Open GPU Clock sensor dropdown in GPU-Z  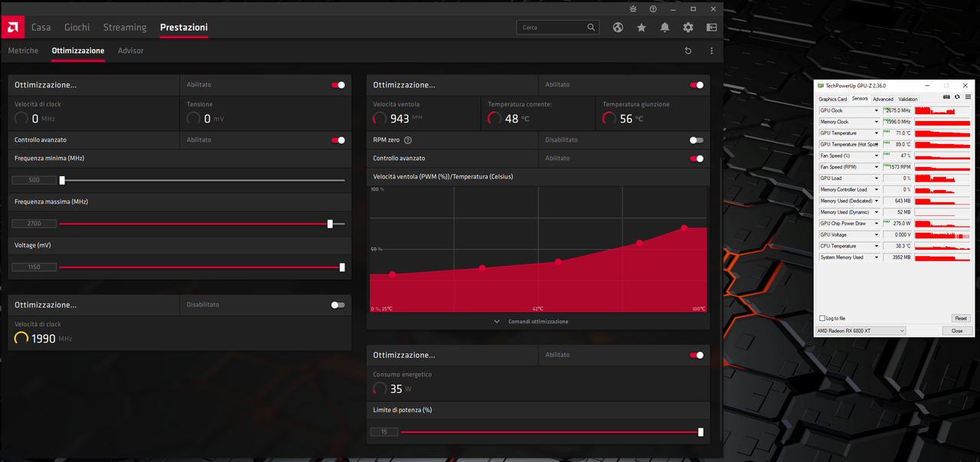(x=877, y=111)
